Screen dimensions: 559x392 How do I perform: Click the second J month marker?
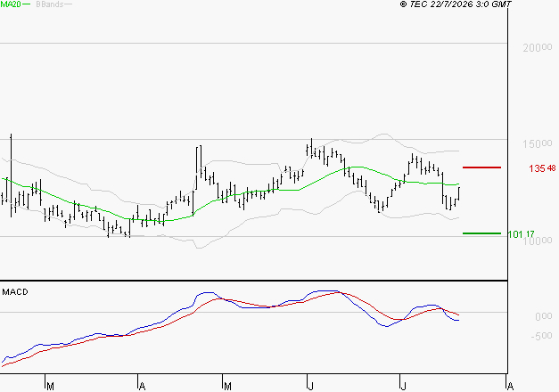pyautogui.click(x=403, y=386)
